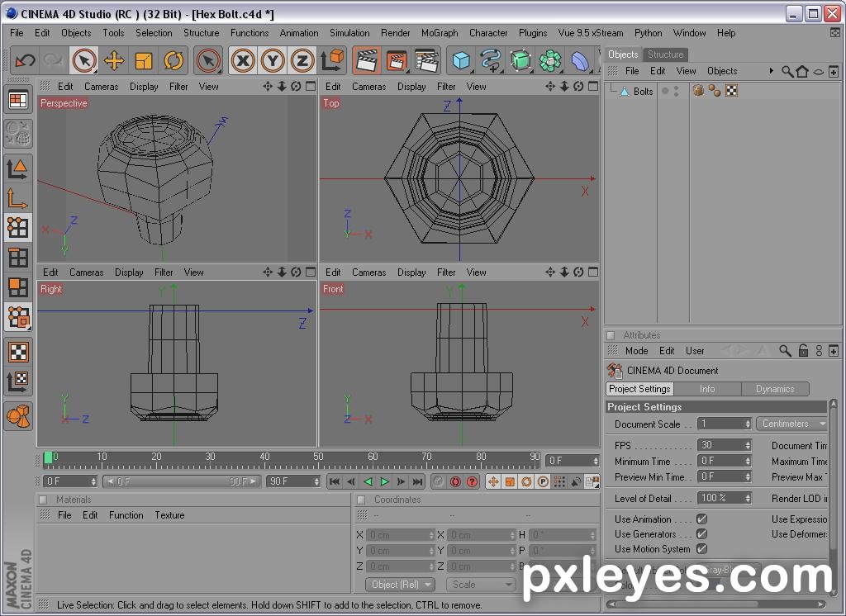This screenshot has height=616, width=846.
Task: Open Filter menu in Right viewport
Action: [x=164, y=272]
